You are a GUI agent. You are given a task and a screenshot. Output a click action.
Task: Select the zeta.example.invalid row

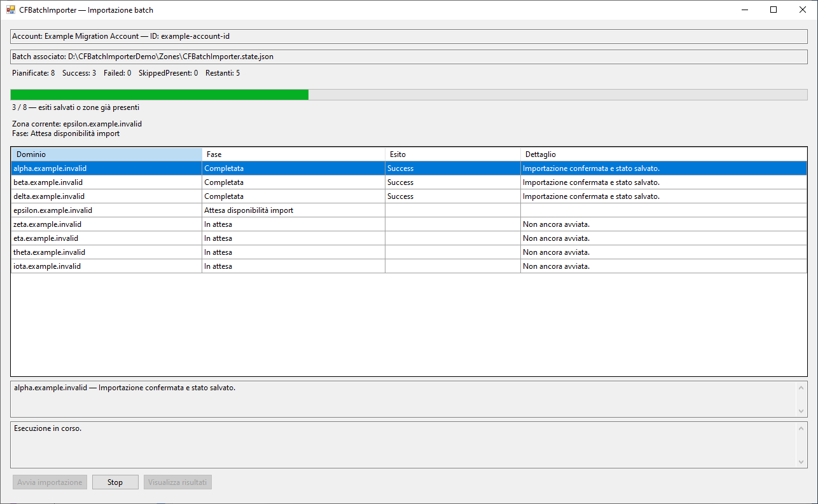click(409, 224)
